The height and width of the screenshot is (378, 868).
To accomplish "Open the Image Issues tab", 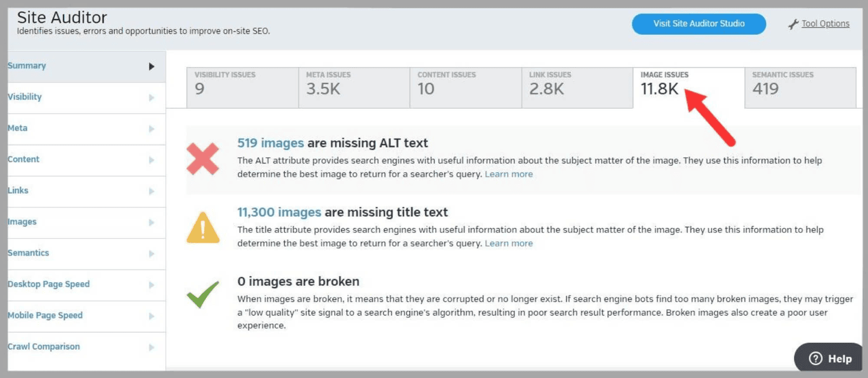I will point(688,87).
